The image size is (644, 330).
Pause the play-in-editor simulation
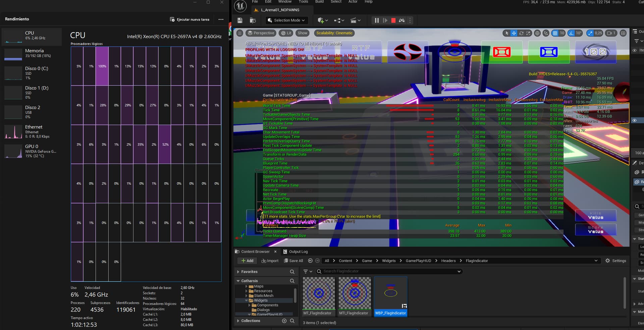click(x=377, y=20)
